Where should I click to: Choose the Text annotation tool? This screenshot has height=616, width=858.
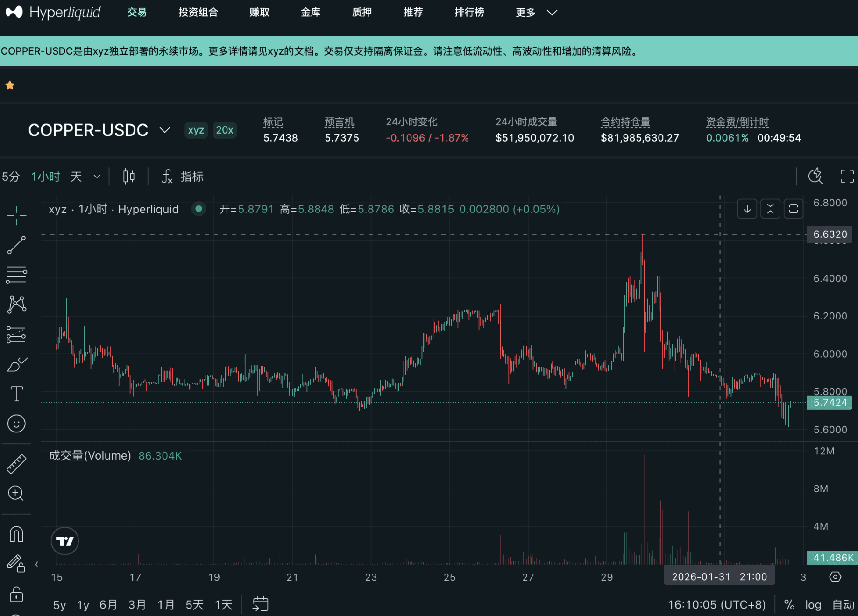click(x=16, y=394)
